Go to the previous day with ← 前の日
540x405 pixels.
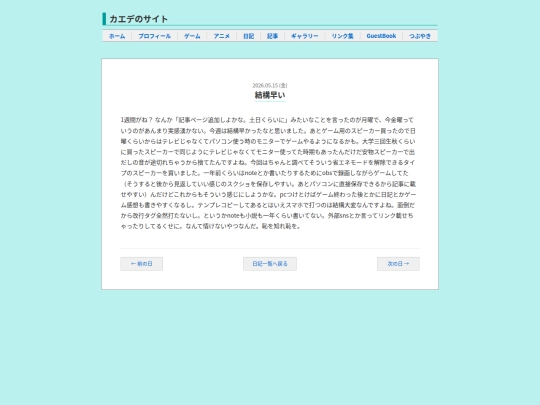pyautogui.click(x=142, y=264)
